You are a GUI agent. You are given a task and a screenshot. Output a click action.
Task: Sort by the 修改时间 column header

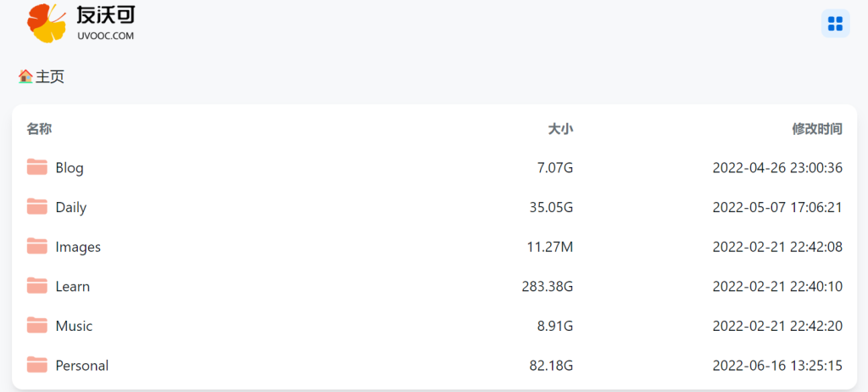817,129
